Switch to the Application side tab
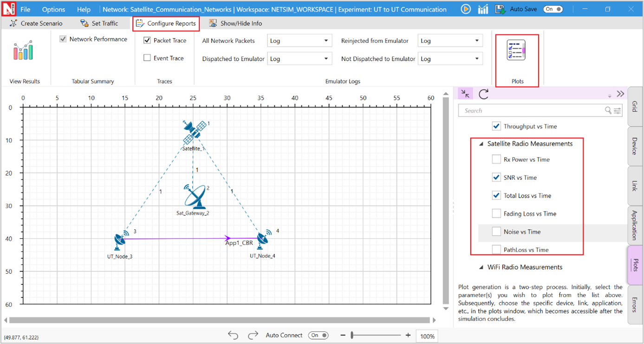The image size is (644, 344). [x=635, y=225]
